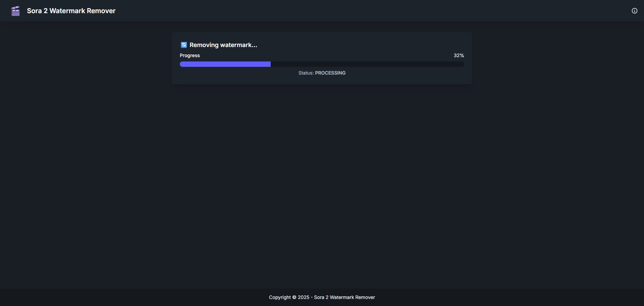Click the "Removing watermark..." heading text
This screenshot has height=306, width=644.
223,45
